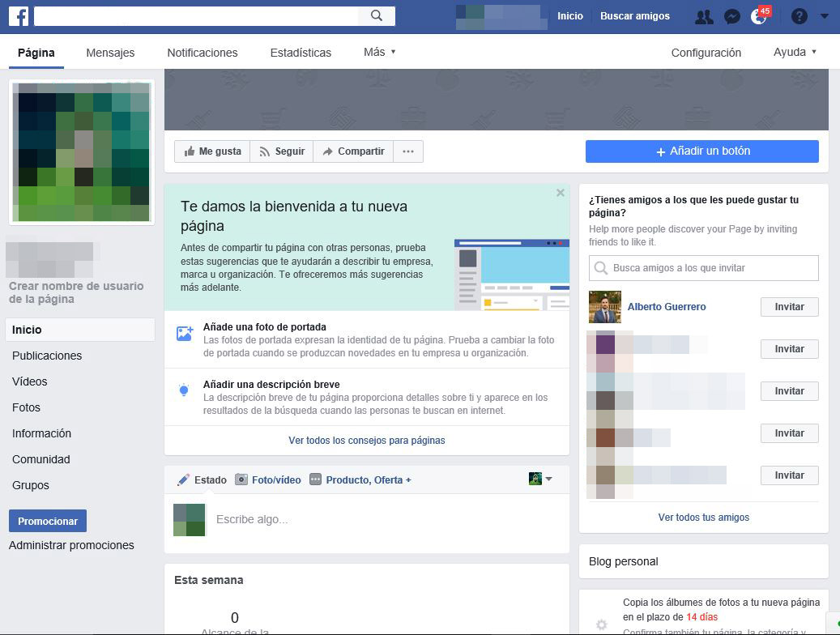The width and height of the screenshot is (840, 635).
Task: Click the gear icon beside album copy notice
Action: (602, 624)
